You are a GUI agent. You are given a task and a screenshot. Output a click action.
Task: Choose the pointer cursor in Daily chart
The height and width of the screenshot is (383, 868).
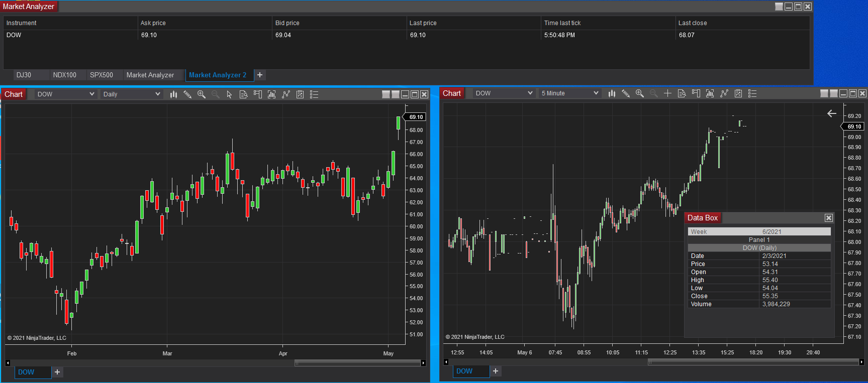(230, 94)
